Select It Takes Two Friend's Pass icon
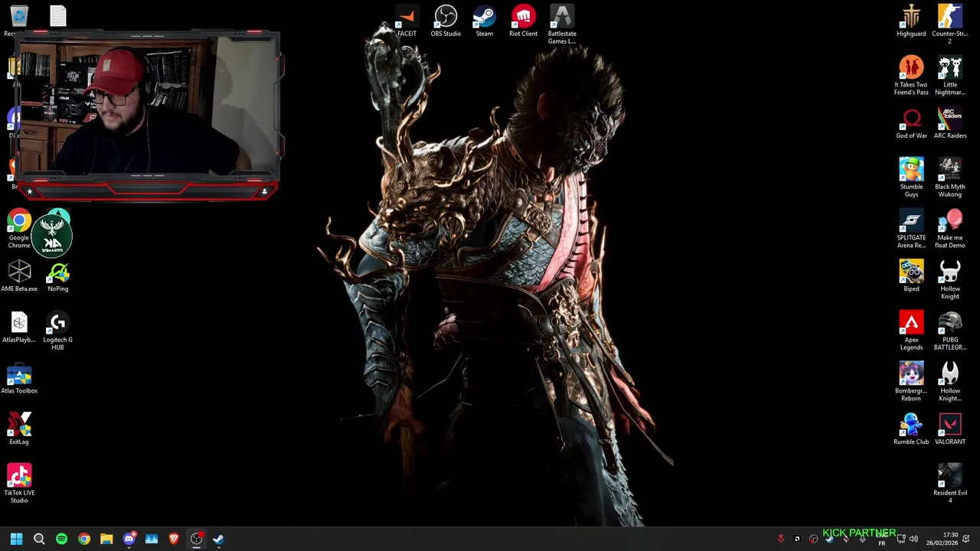 click(911, 75)
